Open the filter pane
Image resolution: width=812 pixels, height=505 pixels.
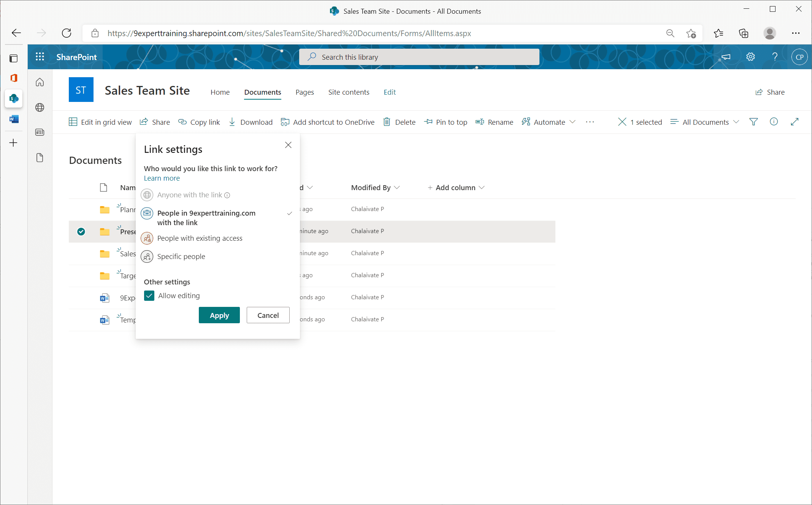pyautogui.click(x=753, y=122)
